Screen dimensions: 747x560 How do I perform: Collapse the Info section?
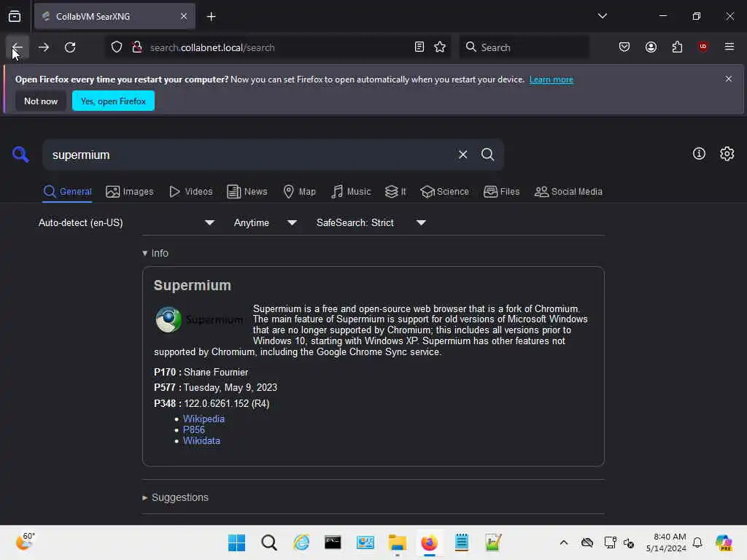155,253
